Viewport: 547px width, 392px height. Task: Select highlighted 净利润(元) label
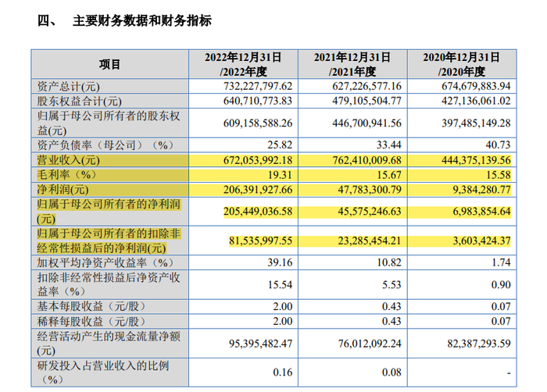63,190
